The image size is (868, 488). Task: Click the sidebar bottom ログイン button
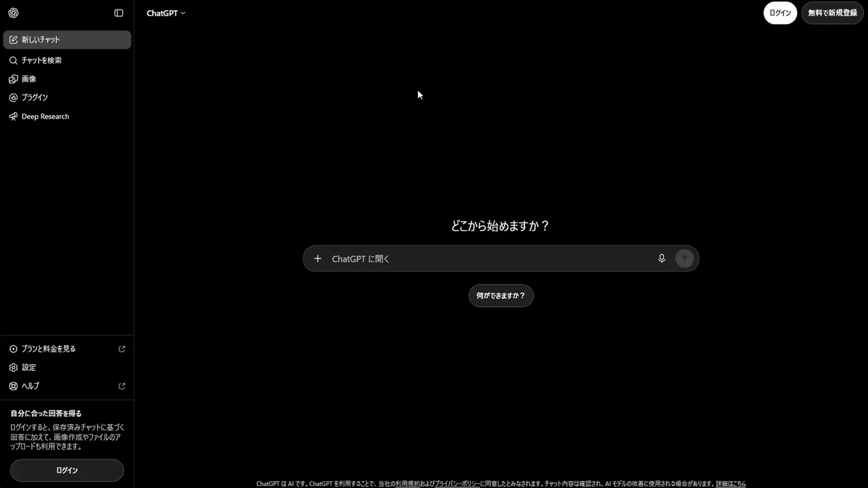pos(67,470)
